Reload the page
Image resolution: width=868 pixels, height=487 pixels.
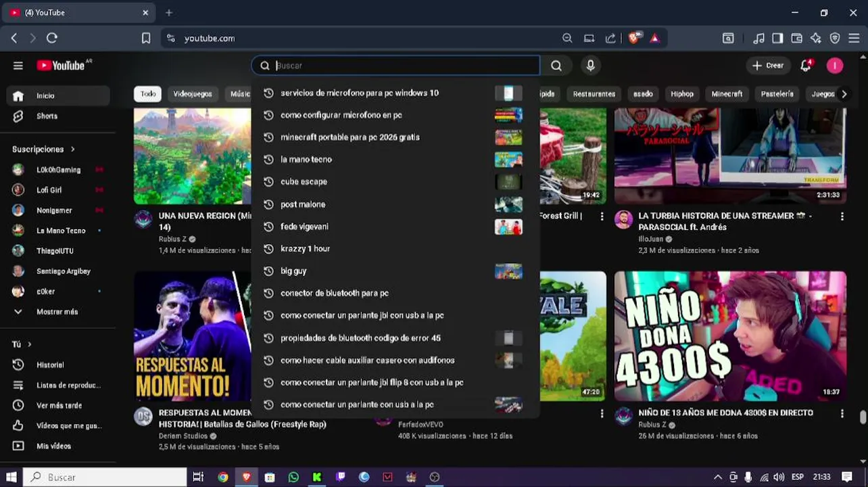tap(52, 39)
